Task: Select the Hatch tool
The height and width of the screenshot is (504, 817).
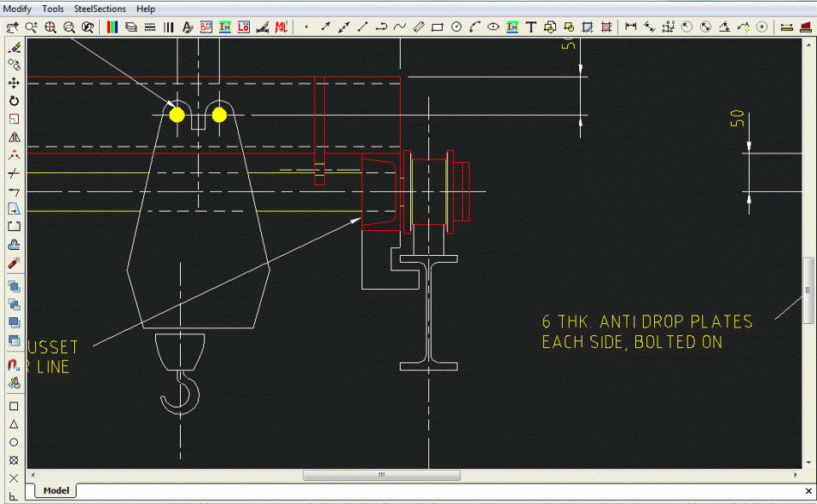Action: coord(606,27)
